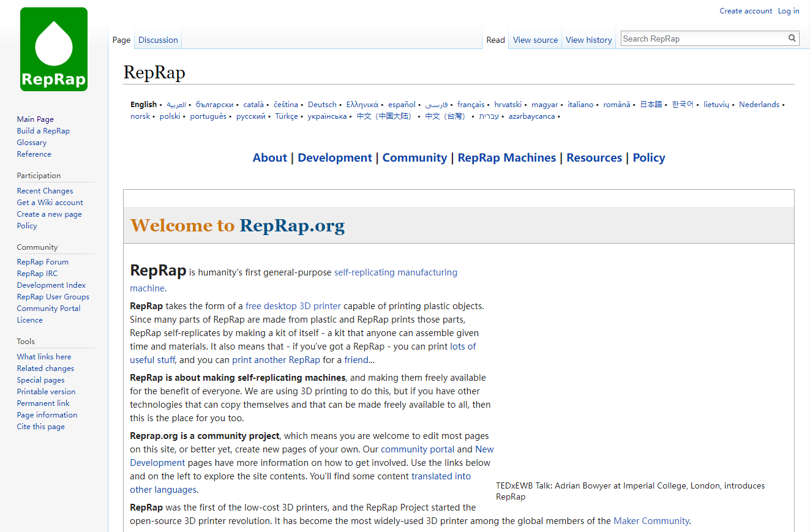The width and height of the screenshot is (810, 532).
Task: Click Create account at the top
Action: pyautogui.click(x=745, y=10)
